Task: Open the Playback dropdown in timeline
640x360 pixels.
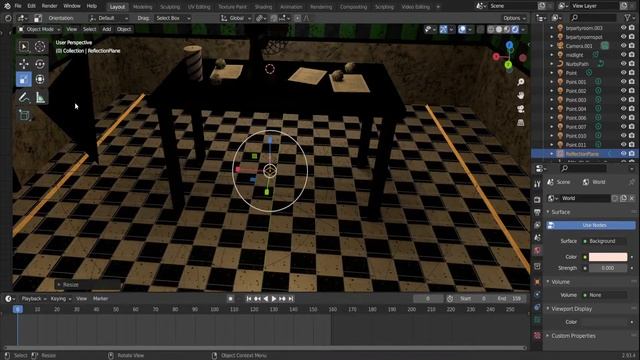Action: (34, 299)
